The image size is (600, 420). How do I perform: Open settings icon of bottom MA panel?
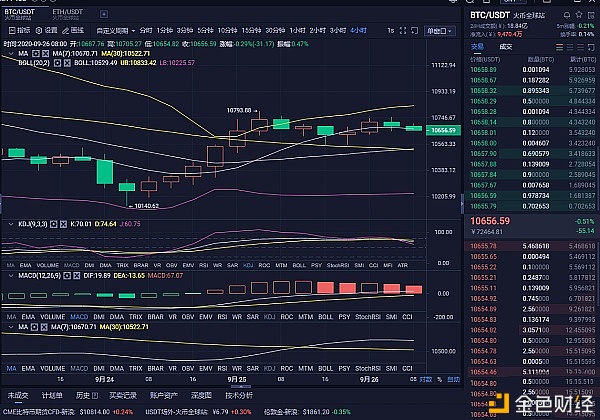coord(34,327)
